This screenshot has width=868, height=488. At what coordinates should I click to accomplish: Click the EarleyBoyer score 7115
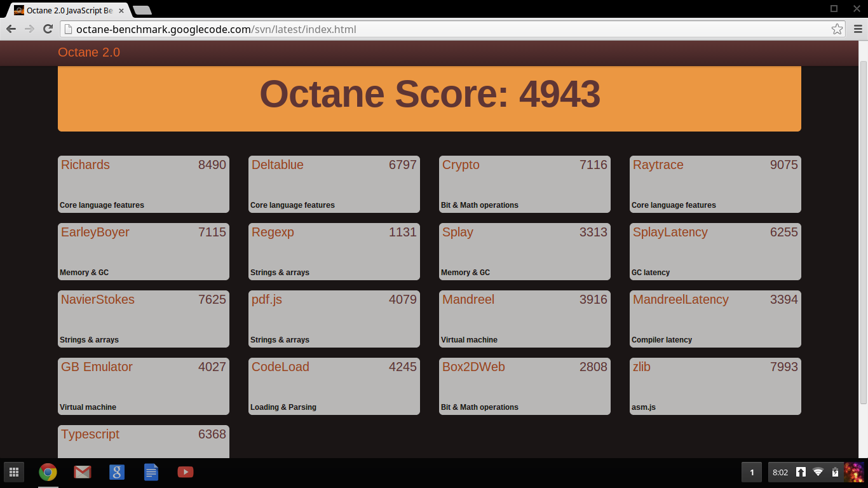tap(212, 232)
